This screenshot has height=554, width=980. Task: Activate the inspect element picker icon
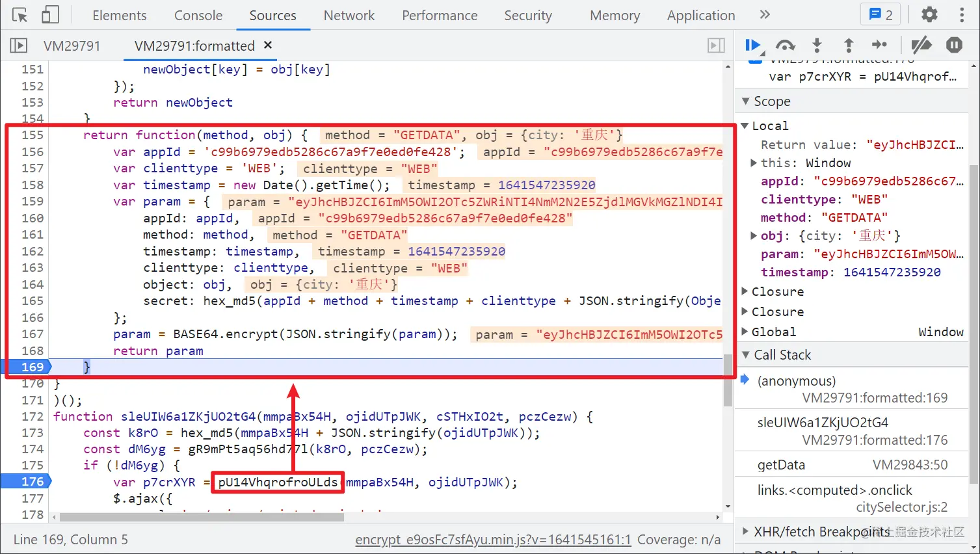point(20,15)
